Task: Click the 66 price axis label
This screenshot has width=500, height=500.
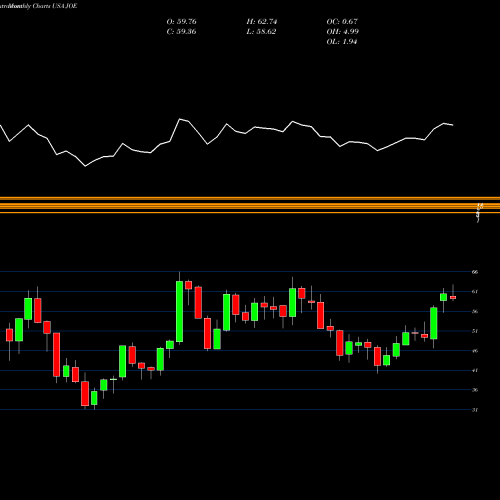Action: (475, 272)
